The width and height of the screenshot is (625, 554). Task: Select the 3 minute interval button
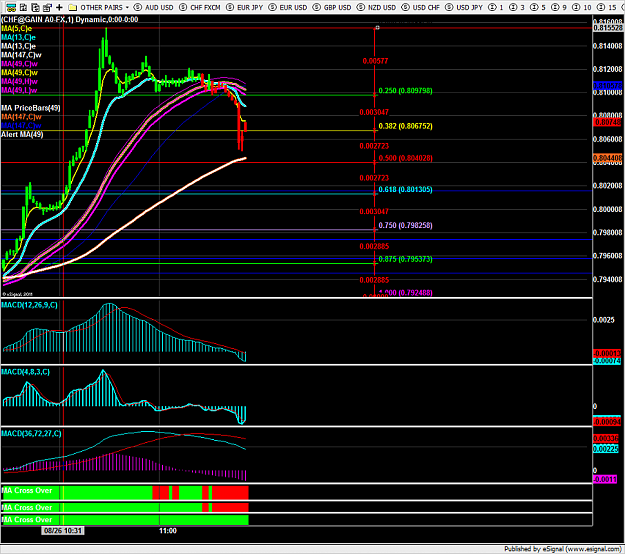click(x=517, y=7)
